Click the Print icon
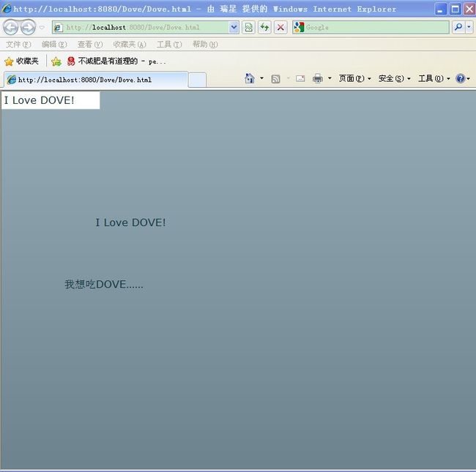Image resolution: width=476 pixels, height=472 pixels. (x=318, y=78)
